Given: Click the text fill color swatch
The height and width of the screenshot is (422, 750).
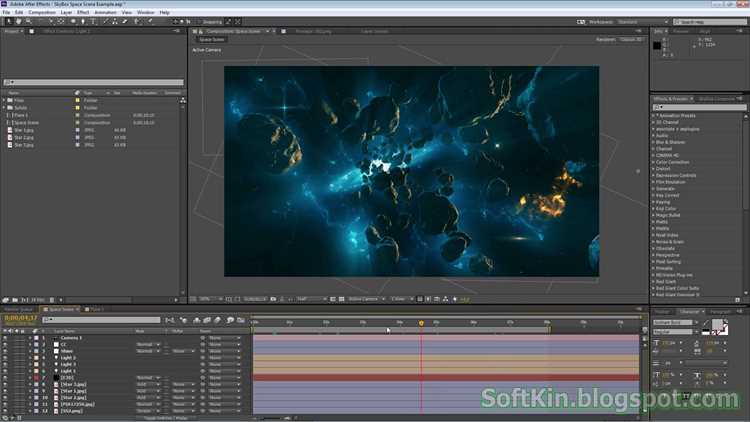Looking at the screenshot, I should pyautogui.click(x=717, y=325).
